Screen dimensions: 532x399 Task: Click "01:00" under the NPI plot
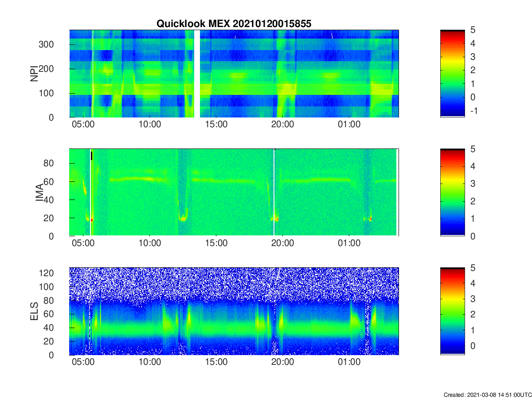pos(349,125)
